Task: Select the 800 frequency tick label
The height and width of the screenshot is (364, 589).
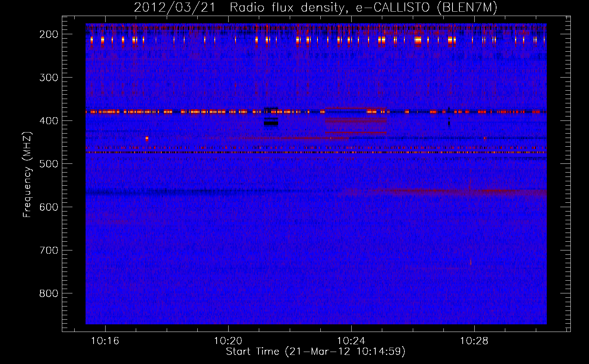Action: click(x=48, y=293)
